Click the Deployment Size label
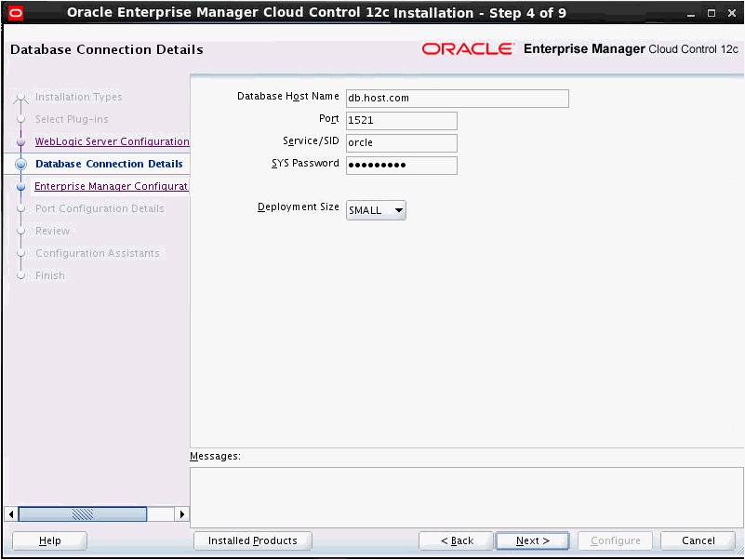 coord(299,207)
